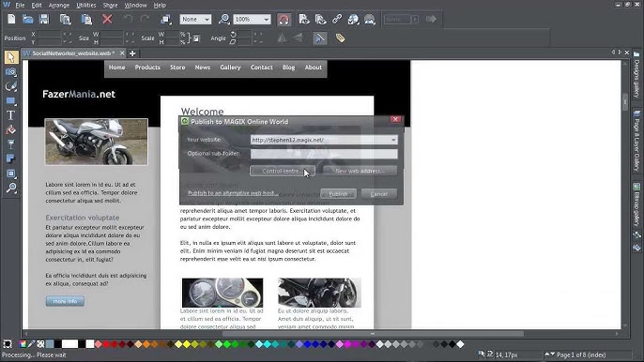Preview the page with the eye-document icon
Image resolution: width=644 pixels, height=362 pixels.
[304, 19]
